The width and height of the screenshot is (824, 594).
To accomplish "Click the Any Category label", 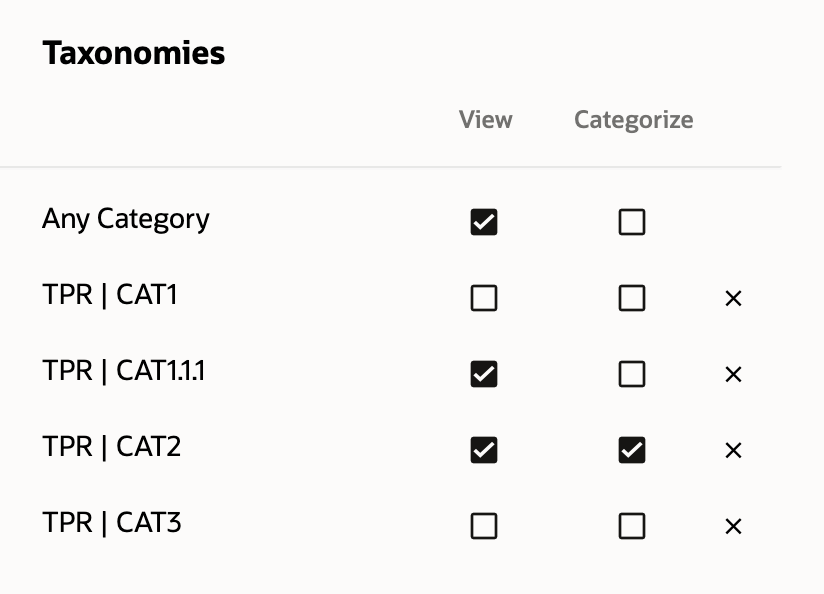I will (x=126, y=219).
